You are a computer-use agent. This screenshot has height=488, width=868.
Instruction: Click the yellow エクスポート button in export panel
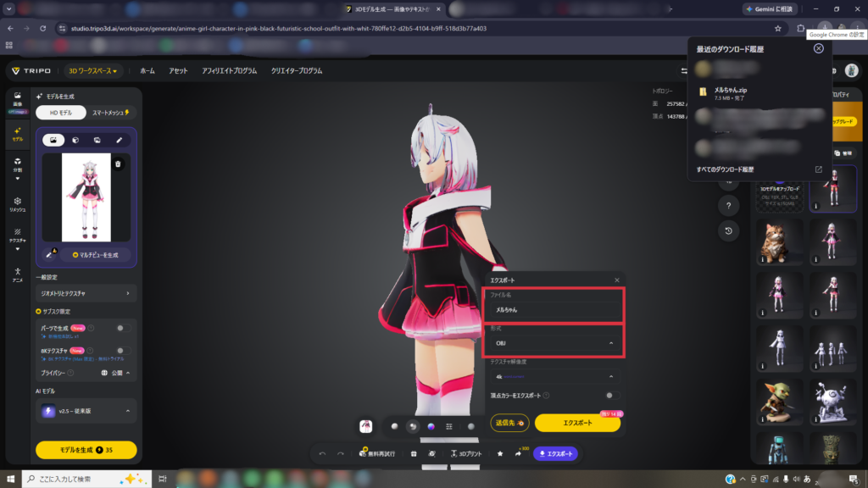pyautogui.click(x=577, y=423)
